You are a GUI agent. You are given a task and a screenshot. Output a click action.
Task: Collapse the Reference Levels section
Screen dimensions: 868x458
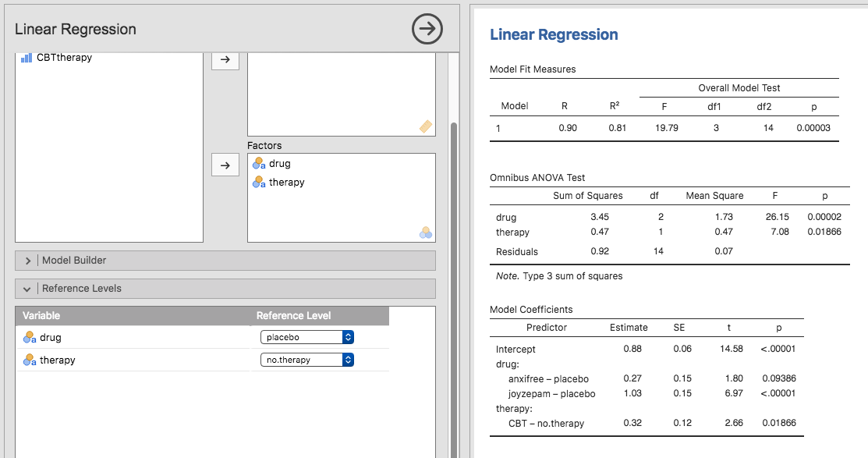point(225,289)
